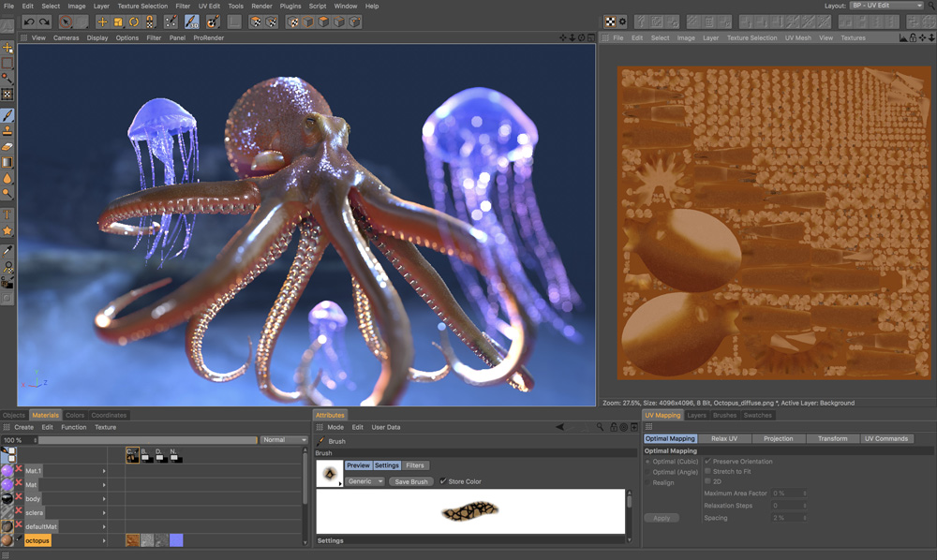Click the Redo arrow icon
Image resolution: width=937 pixels, height=560 pixels.
[x=44, y=22]
